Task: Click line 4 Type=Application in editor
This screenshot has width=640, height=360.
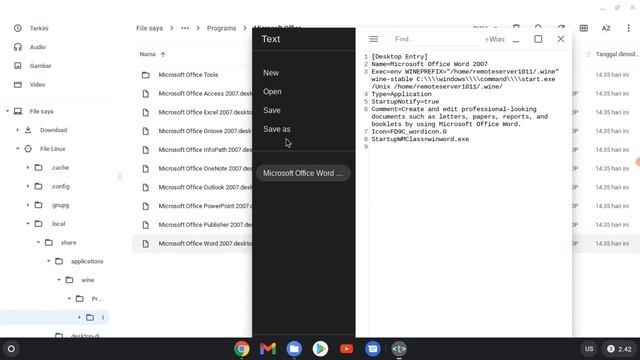Action: [401, 94]
